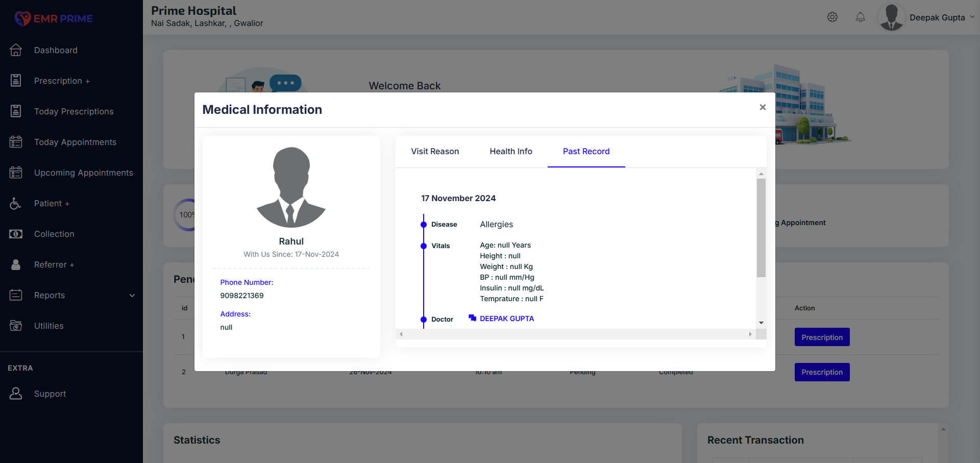Image resolution: width=980 pixels, height=463 pixels.
Task: Click the down arrow of record scrollbar
Action: click(761, 323)
